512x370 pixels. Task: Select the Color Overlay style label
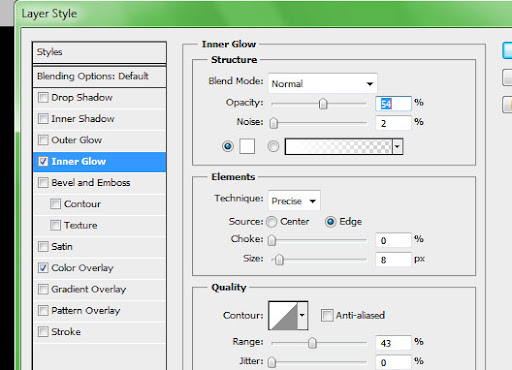tap(82, 268)
